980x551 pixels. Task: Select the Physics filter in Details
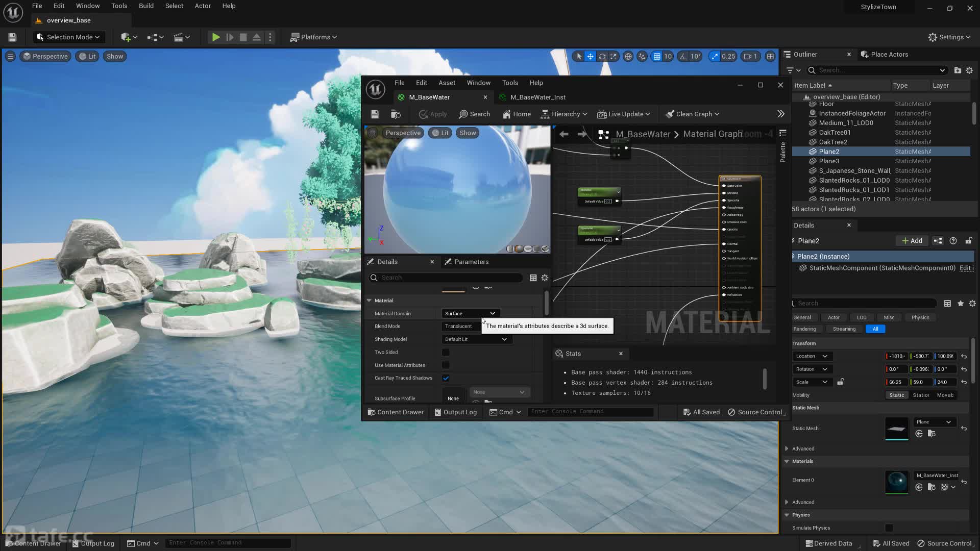pyautogui.click(x=920, y=318)
